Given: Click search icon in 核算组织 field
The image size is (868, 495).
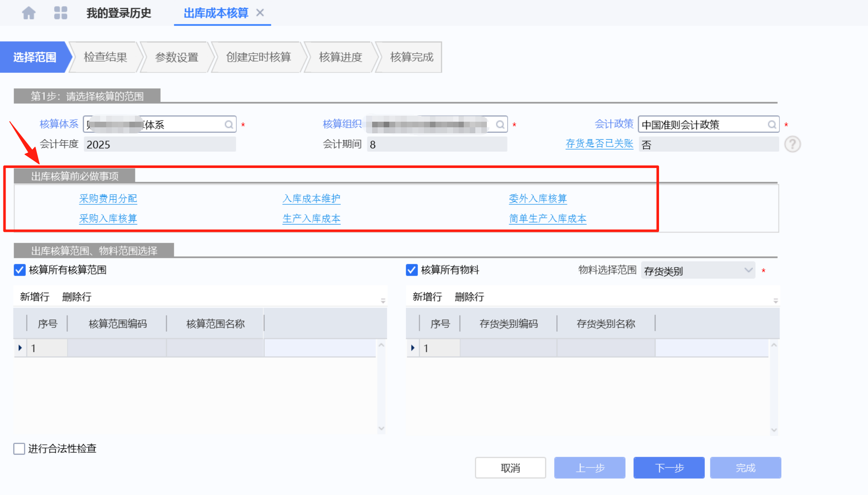Looking at the screenshot, I should click(500, 125).
